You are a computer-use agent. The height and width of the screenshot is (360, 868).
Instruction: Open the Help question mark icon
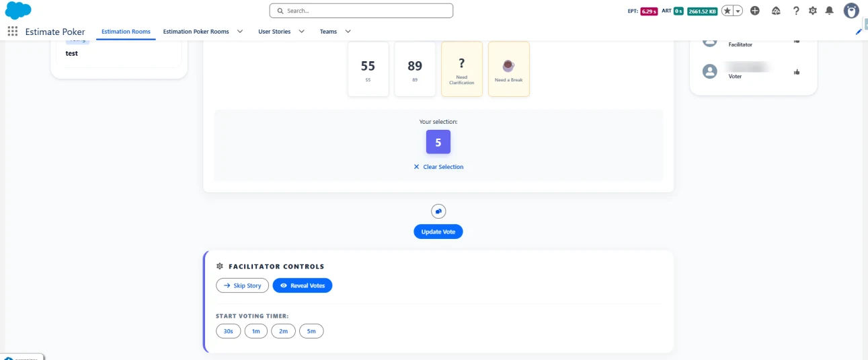(x=795, y=11)
